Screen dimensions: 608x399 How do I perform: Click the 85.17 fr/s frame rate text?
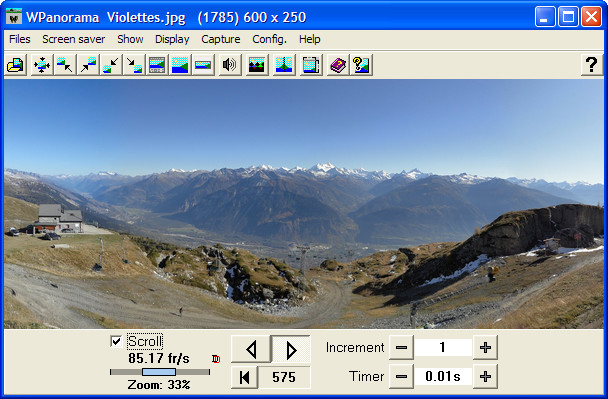point(159,358)
